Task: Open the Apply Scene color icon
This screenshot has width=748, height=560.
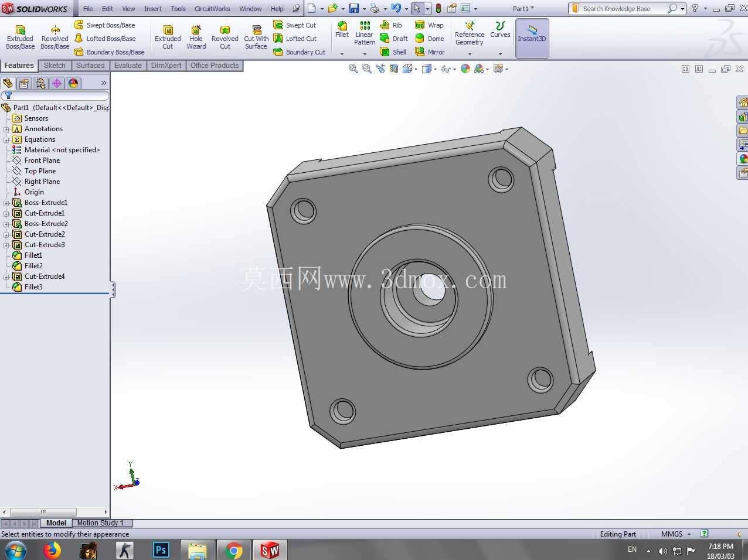Action: coord(480,69)
